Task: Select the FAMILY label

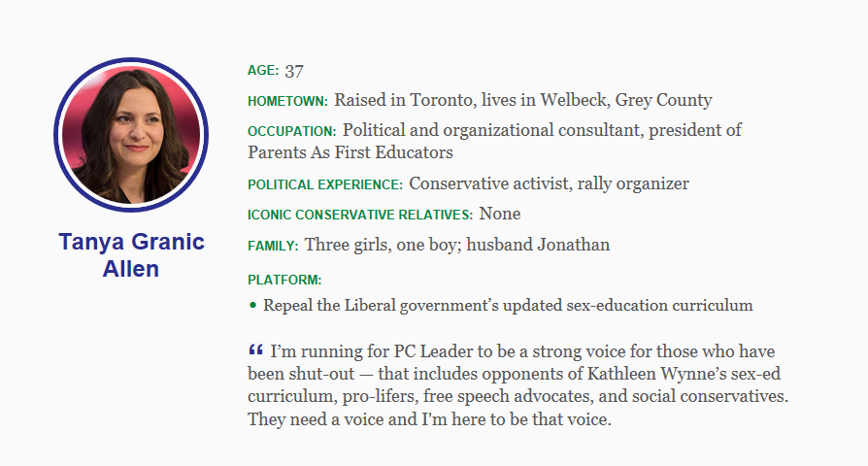Action: (x=273, y=246)
